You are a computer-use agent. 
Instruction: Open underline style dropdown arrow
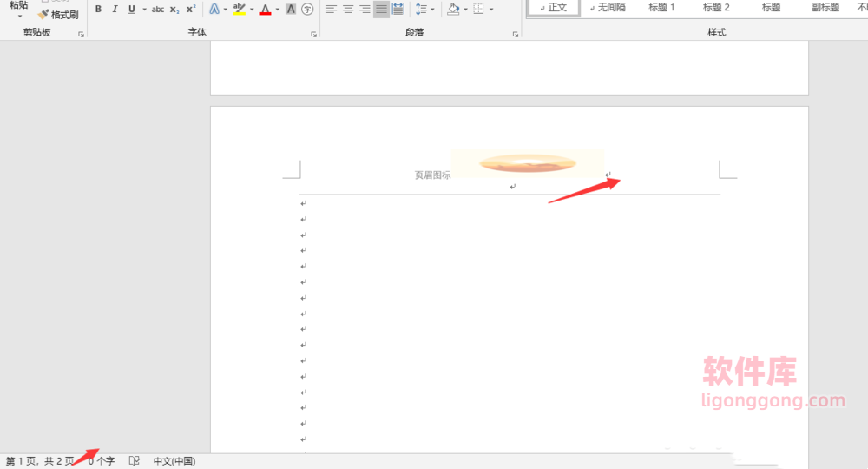[x=144, y=10]
